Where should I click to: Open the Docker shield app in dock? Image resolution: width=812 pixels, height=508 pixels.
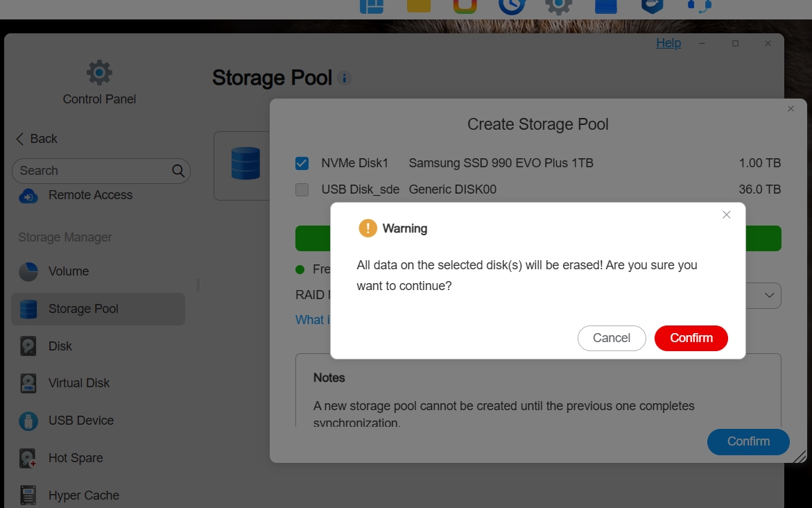tap(653, 6)
